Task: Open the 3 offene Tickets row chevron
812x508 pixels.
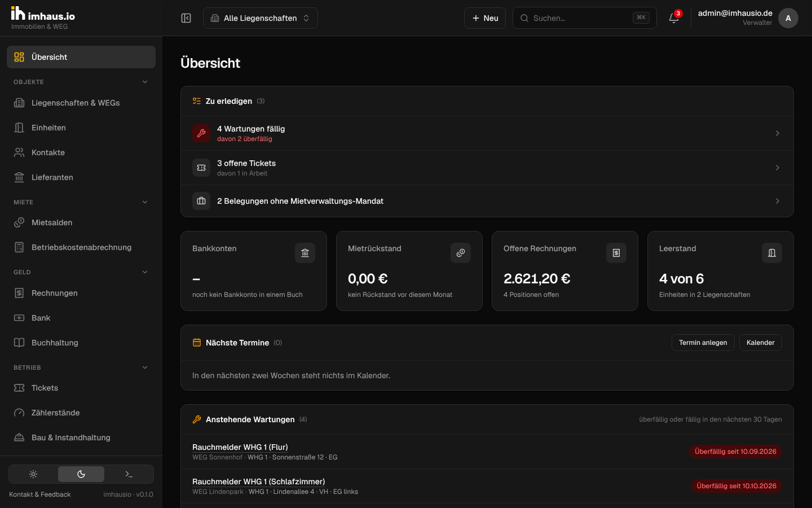Action: [x=778, y=168]
